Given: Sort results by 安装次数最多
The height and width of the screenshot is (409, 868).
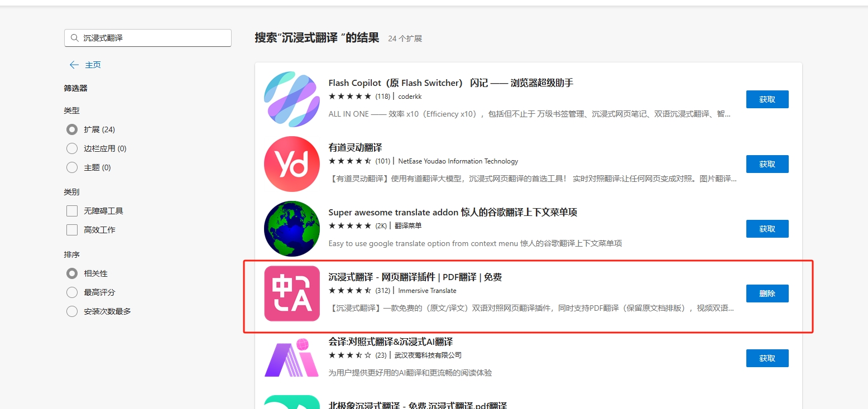Looking at the screenshot, I should coord(72,311).
